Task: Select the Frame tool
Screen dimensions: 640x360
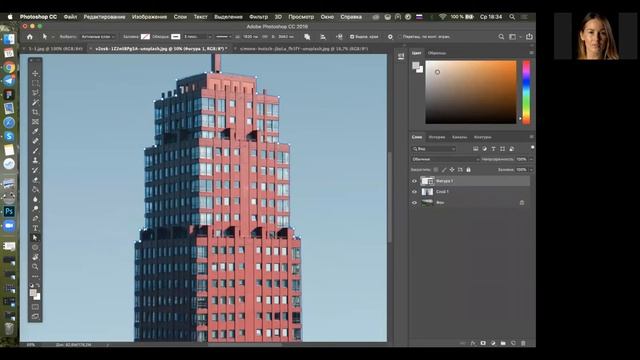Action: [35, 122]
